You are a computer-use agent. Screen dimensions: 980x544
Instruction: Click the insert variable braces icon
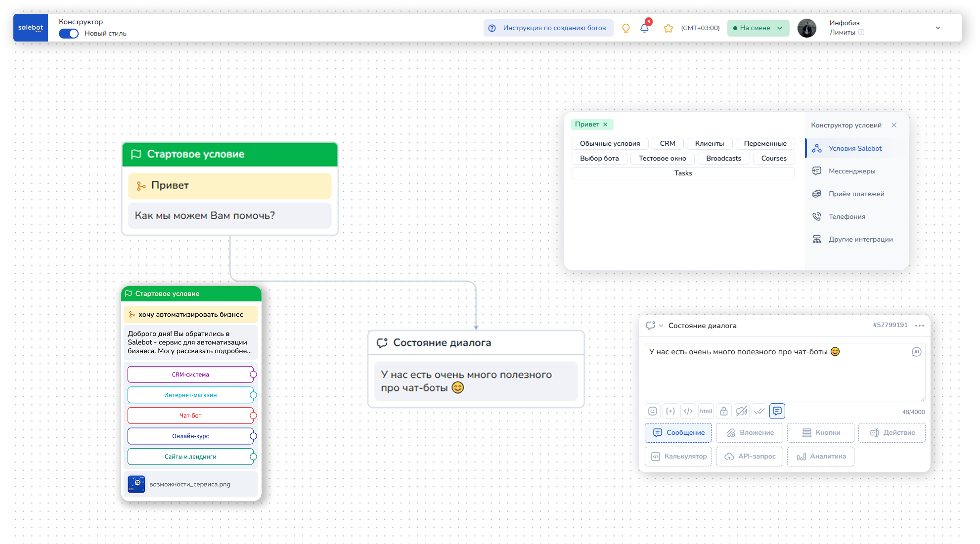tap(670, 411)
